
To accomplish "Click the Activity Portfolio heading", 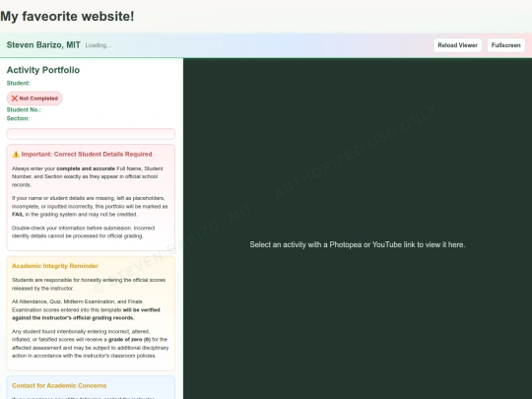I will click(43, 70).
